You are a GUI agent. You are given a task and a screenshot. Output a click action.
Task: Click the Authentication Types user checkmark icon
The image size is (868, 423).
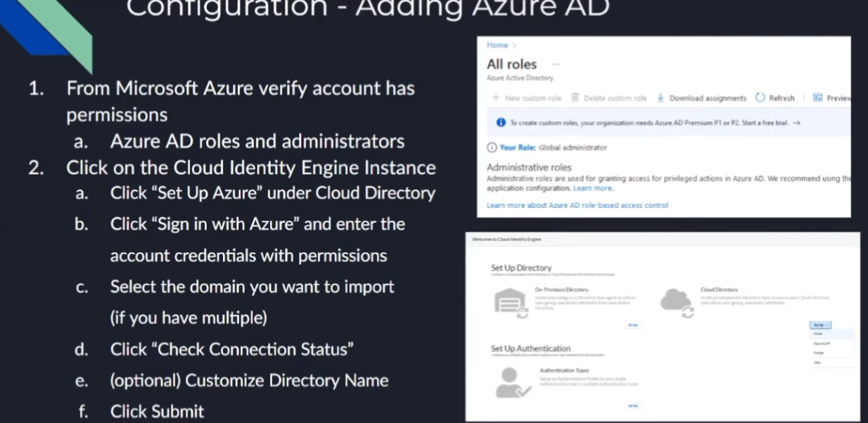[x=513, y=383]
